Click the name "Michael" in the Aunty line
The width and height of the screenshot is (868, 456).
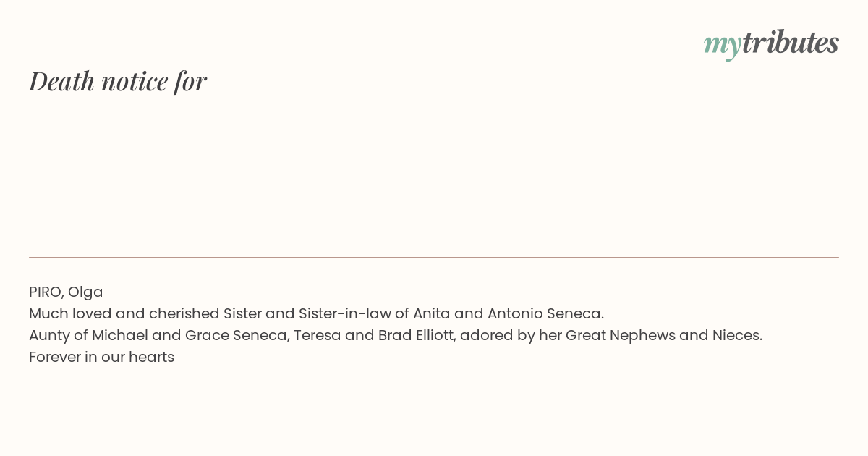click(x=119, y=335)
